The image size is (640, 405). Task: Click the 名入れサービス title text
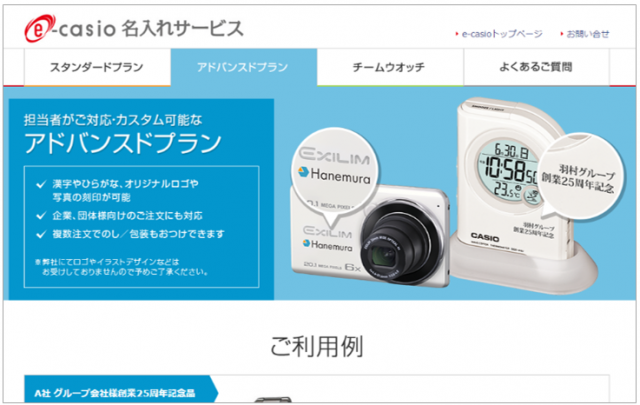click(182, 29)
